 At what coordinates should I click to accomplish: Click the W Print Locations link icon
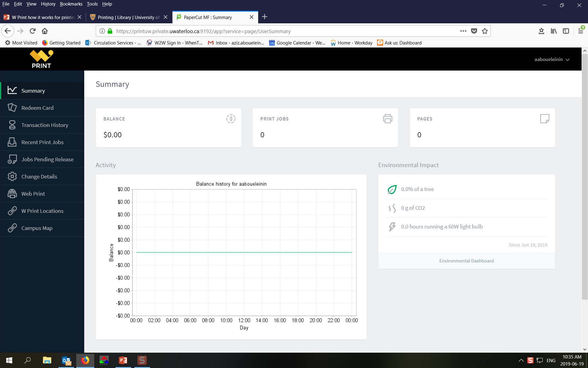pos(12,211)
